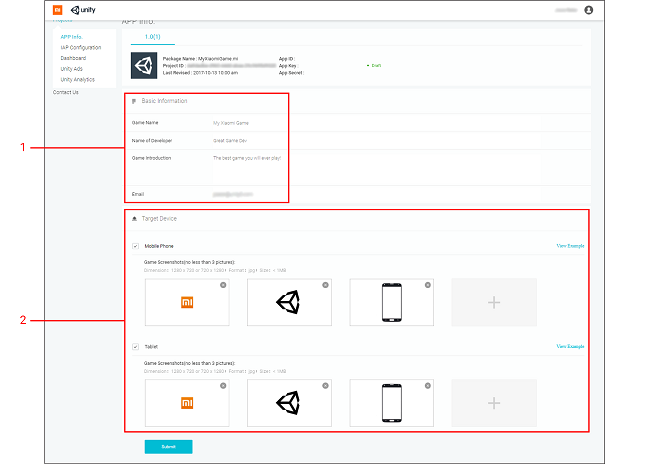Go to Unity Analytics in the sidebar
Screen dimensions: 650x464
(x=79, y=79)
